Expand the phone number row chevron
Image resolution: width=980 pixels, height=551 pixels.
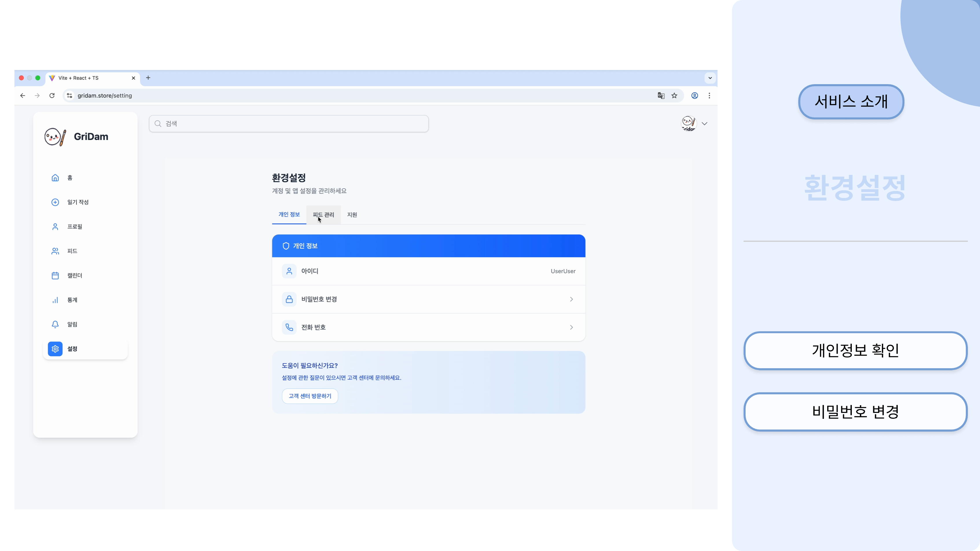click(x=571, y=327)
